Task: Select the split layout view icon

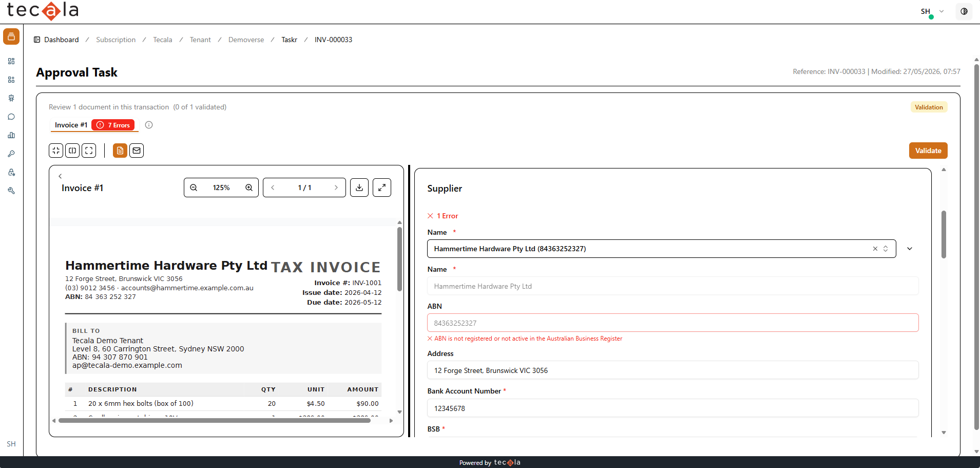Action: click(72, 151)
